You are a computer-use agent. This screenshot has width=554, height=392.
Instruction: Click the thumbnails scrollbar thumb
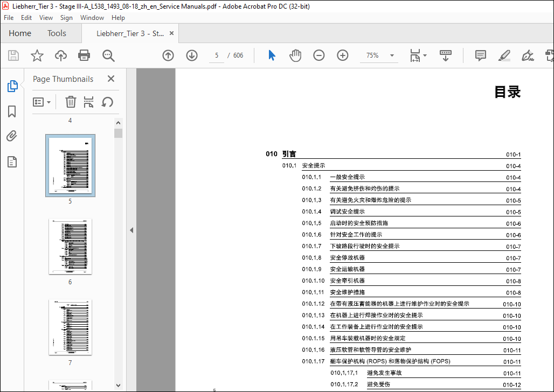[x=119, y=133]
